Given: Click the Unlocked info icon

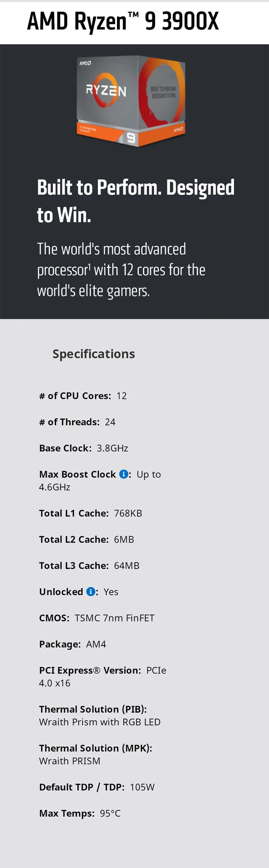Looking at the screenshot, I should (91, 592).
